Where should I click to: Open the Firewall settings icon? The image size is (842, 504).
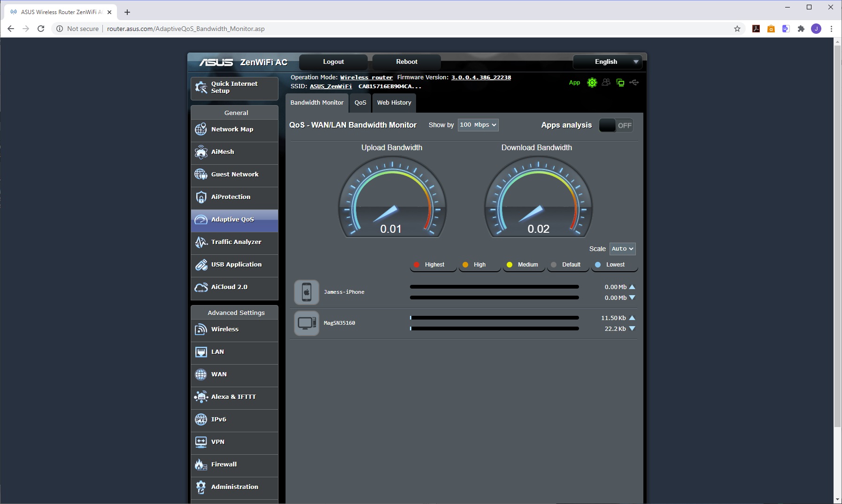(201, 465)
